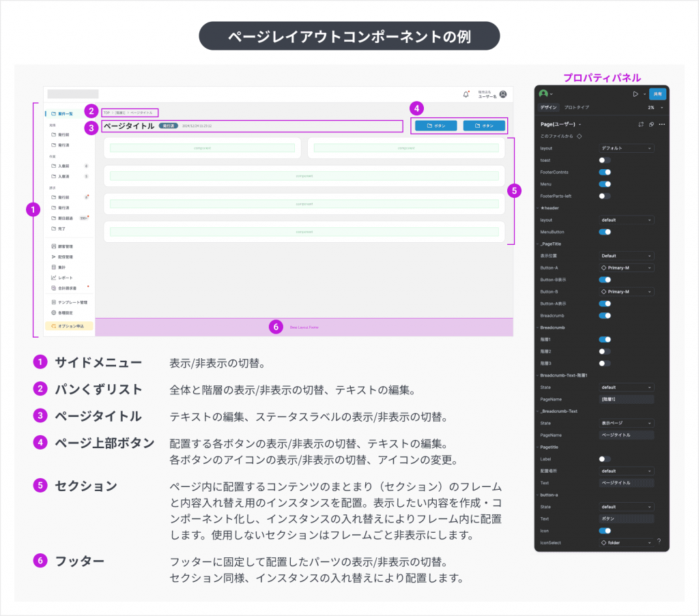Turn off the FooterContnts toggle
Image resolution: width=699 pixels, height=616 pixels.
(605, 173)
